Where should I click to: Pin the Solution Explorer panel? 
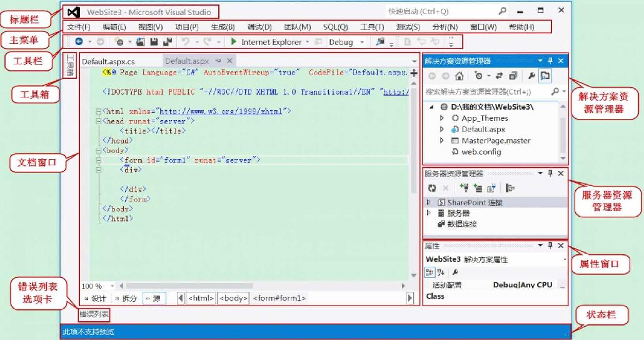click(550, 61)
